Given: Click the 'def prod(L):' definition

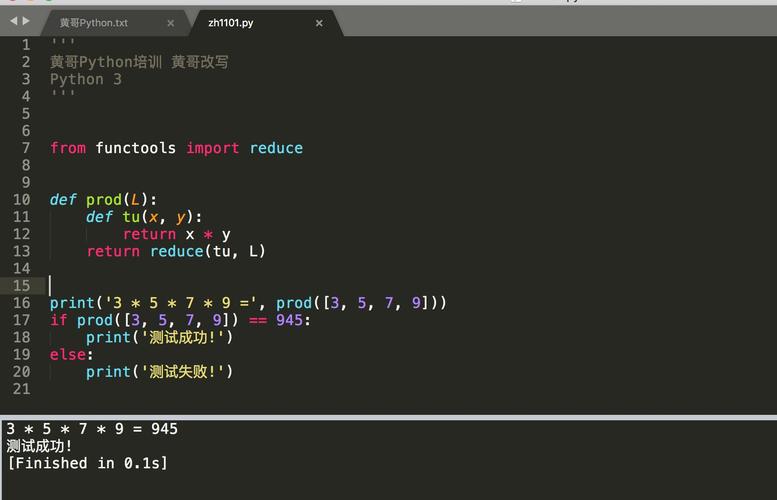Looking at the screenshot, I should 103,199.
